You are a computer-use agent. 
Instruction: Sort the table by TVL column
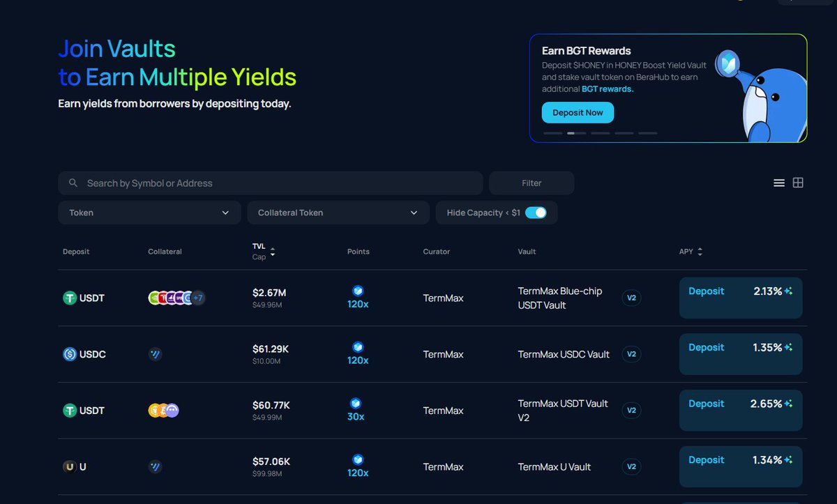pos(273,252)
